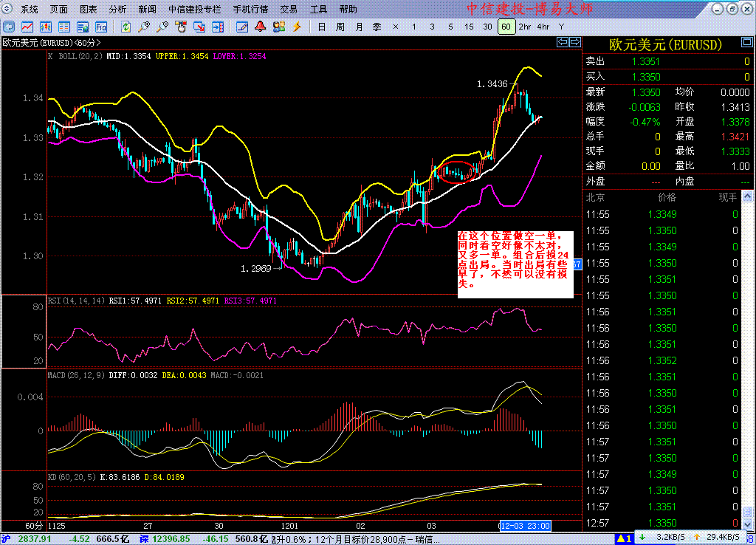The height and width of the screenshot is (545, 756).
Task: Click the lightning bolt quick-trade icon
Action: (297, 27)
